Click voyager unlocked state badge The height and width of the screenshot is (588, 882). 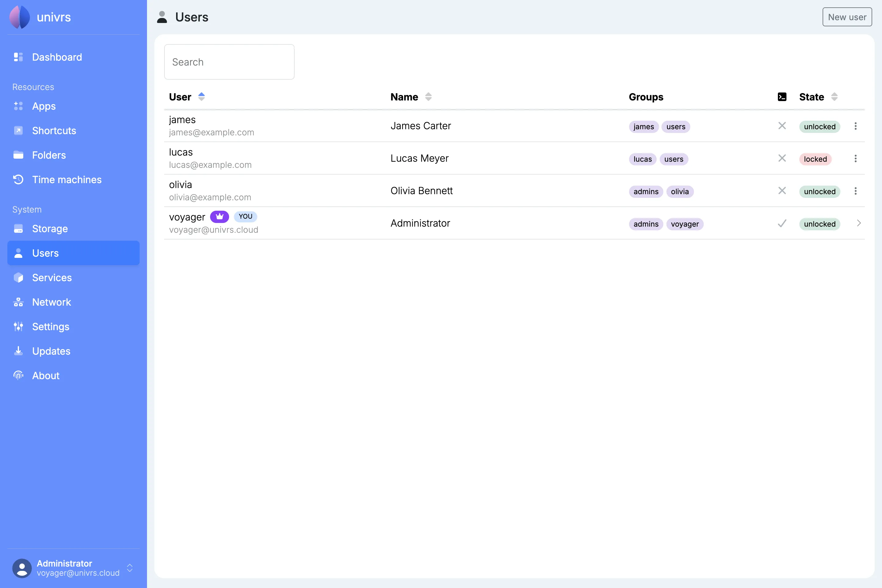point(820,224)
